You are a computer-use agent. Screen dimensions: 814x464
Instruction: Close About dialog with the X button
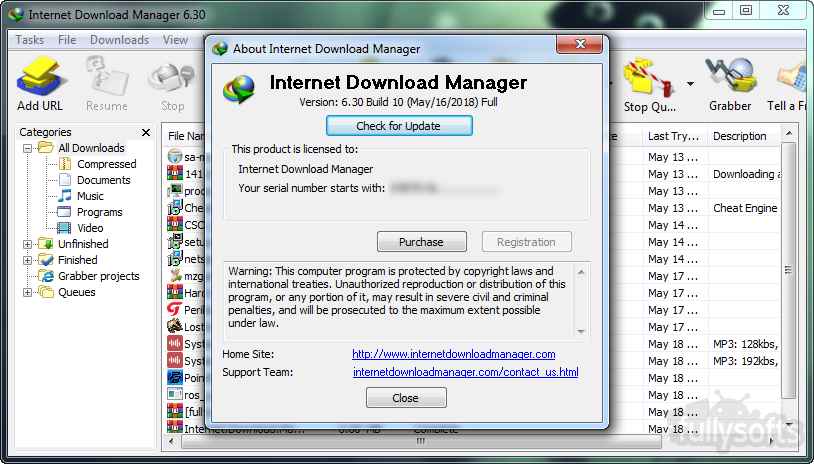[580, 45]
